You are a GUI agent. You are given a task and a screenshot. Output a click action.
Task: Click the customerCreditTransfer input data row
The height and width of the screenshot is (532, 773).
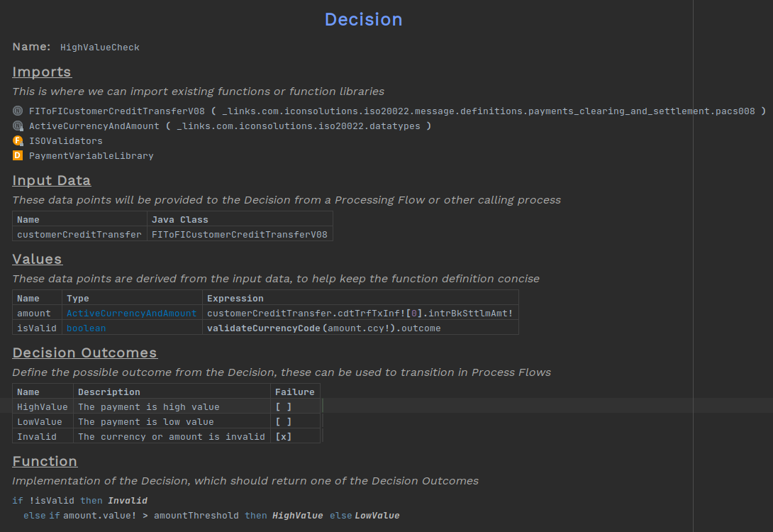(79, 234)
